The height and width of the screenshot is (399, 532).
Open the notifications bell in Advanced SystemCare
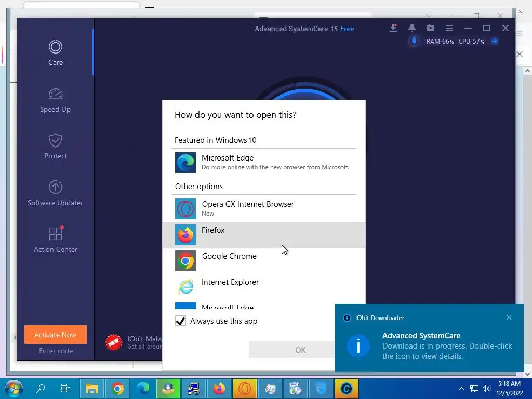pyautogui.click(x=412, y=28)
